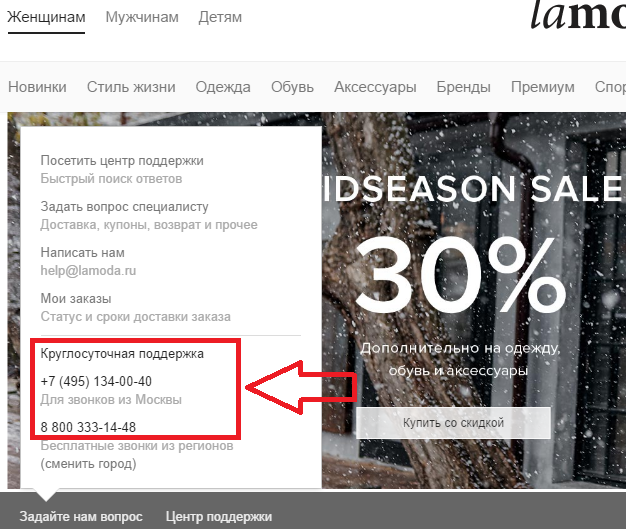
Task: Switch to the Мужчинам tab
Action: [x=142, y=17]
